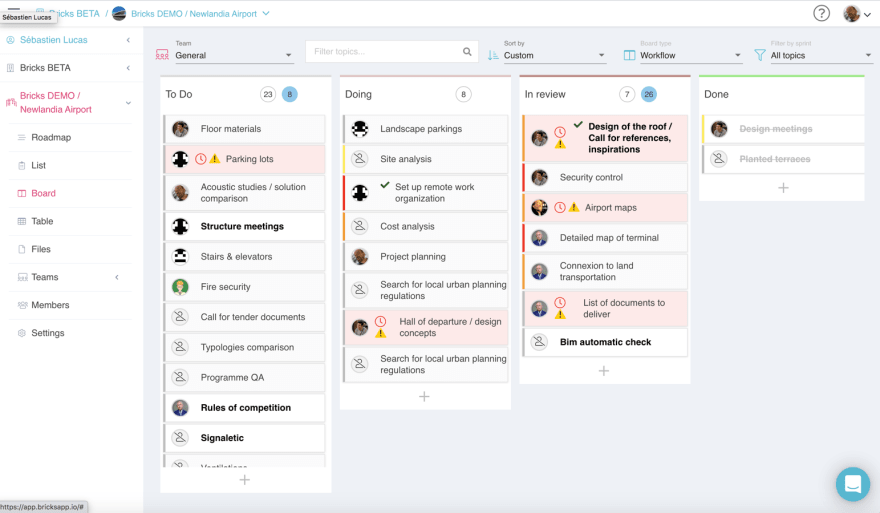Add a card to To Do column
Viewport: 880px width, 513px height.
(x=245, y=480)
